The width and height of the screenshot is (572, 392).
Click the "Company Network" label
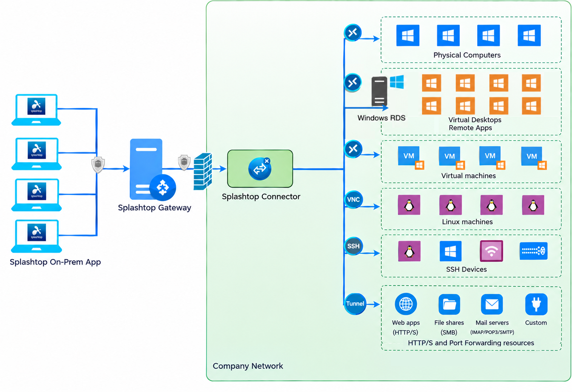[248, 366]
